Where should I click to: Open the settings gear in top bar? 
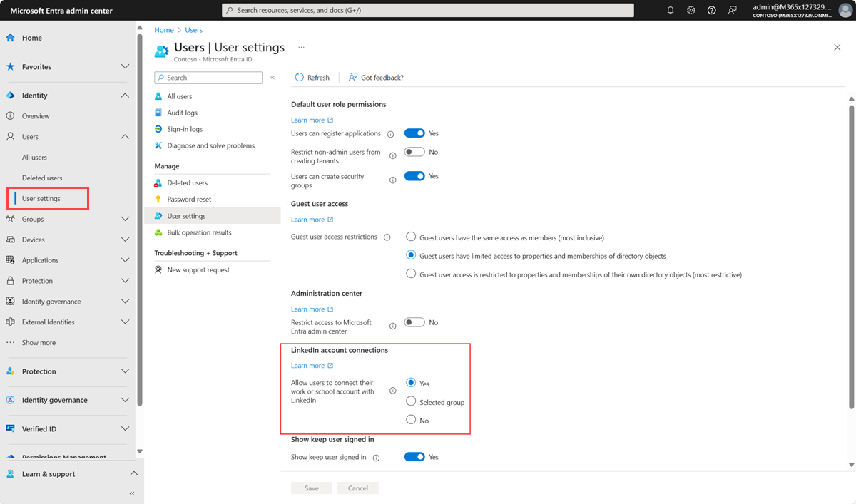[691, 10]
